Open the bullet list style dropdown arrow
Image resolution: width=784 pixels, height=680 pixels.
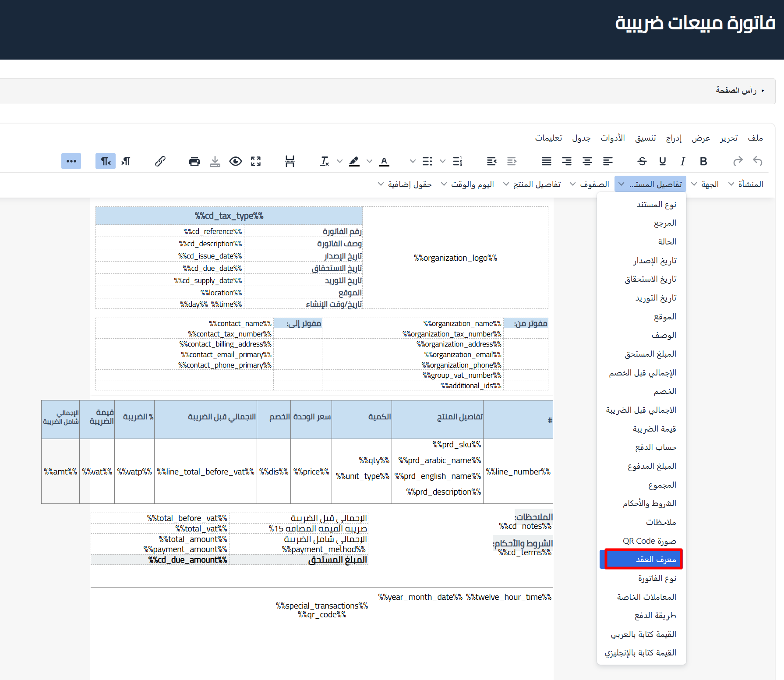(413, 161)
